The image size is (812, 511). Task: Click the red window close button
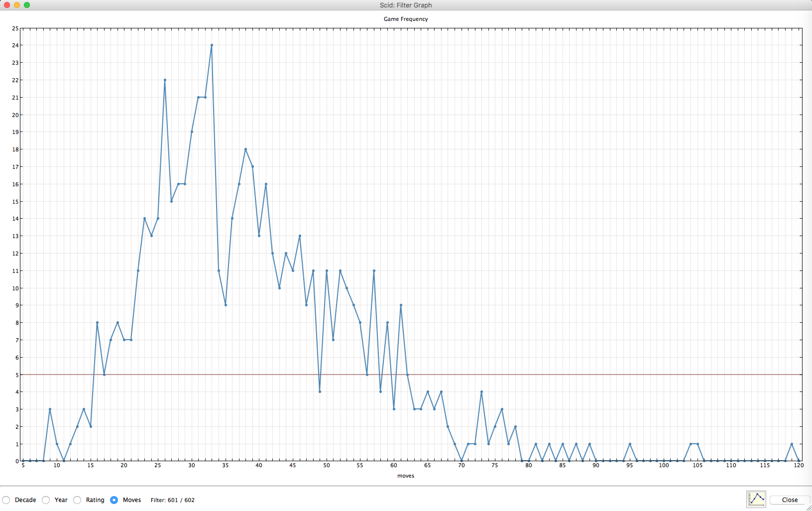point(7,5)
